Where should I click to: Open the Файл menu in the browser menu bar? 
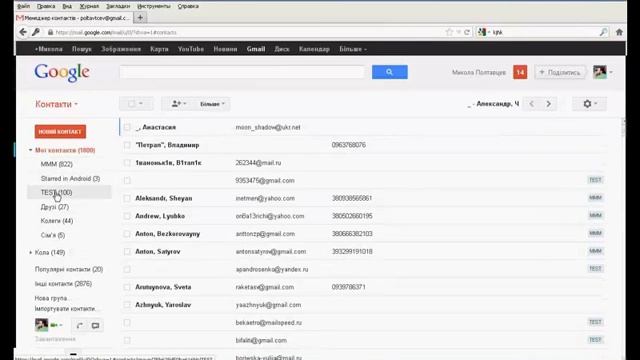pyautogui.click(x=24, y=6)
